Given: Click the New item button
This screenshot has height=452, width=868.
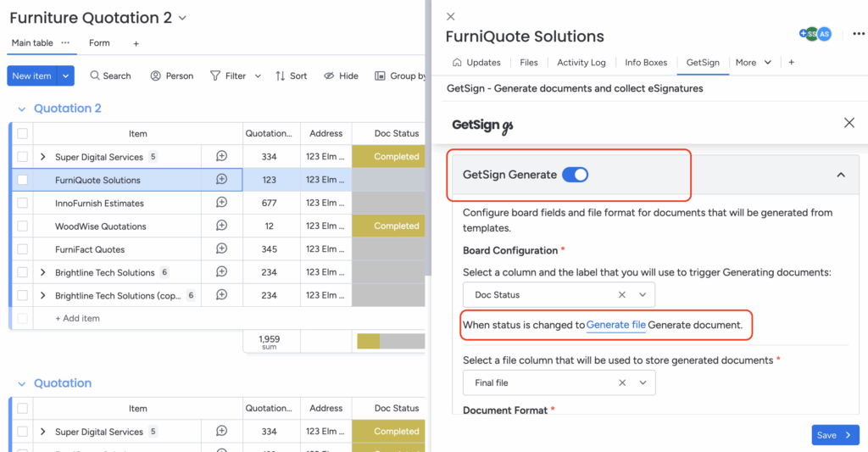Looking at the screenshot, I should pos(32,75).
